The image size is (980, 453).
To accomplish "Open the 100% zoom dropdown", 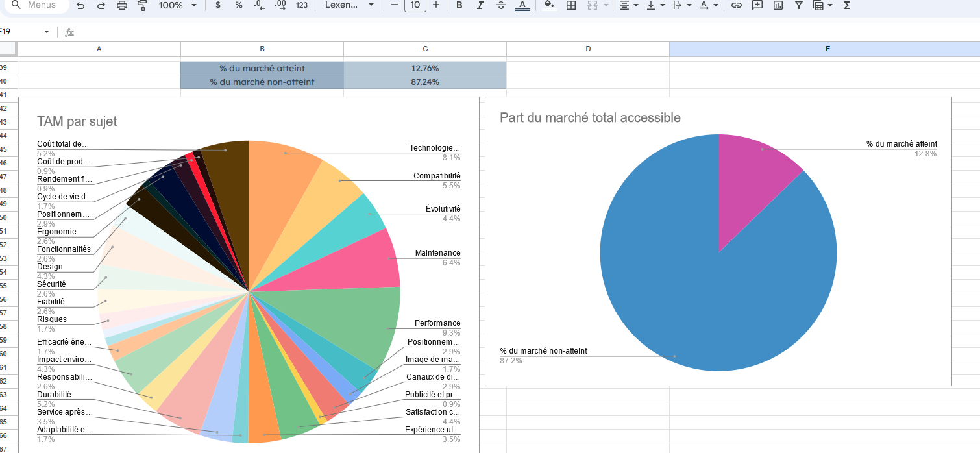I will tap(177, 5).
